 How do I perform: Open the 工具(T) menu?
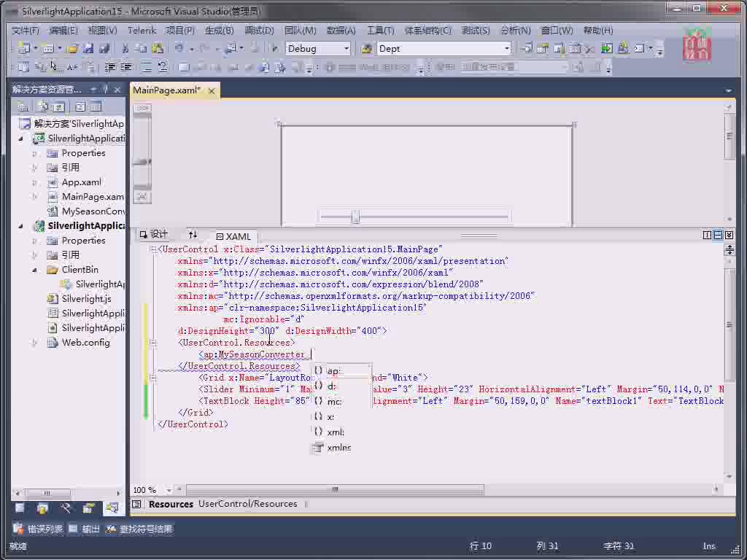pyautogui.click(x=380, y=31)
